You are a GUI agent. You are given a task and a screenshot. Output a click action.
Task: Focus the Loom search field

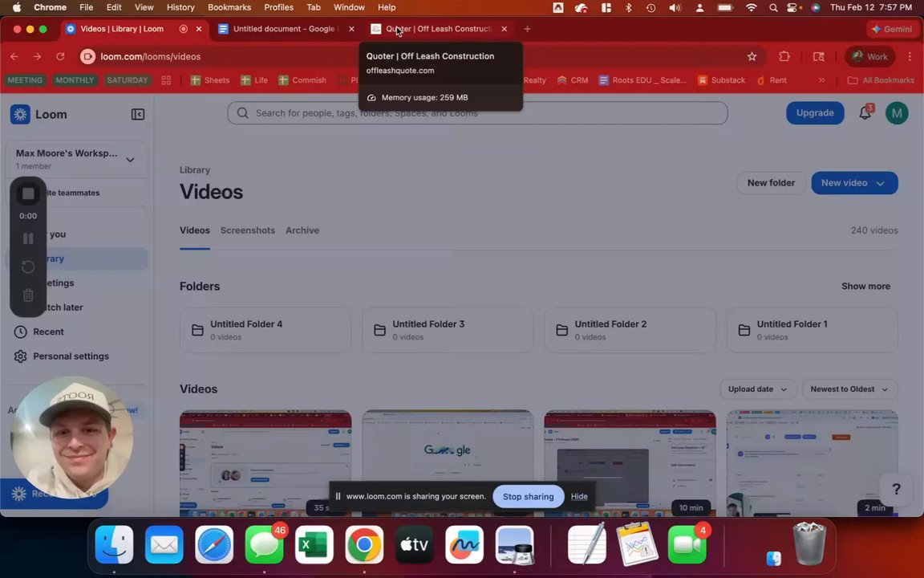[x=477, y=113]
